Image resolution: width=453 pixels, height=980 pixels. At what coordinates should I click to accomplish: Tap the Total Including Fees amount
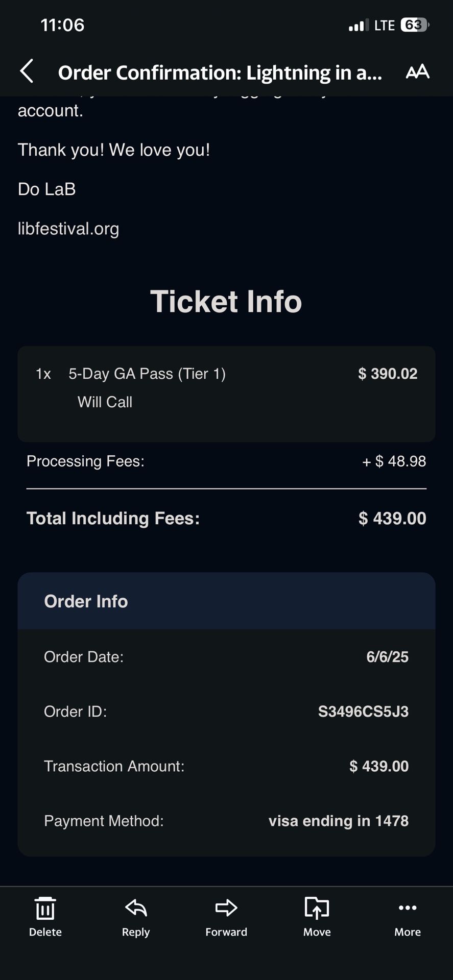click(x=391, y=518)
